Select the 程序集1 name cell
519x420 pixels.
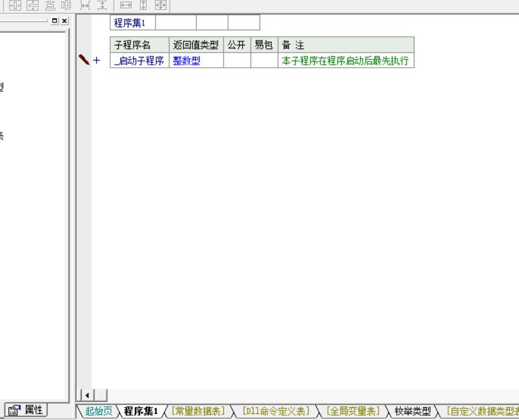132,22
